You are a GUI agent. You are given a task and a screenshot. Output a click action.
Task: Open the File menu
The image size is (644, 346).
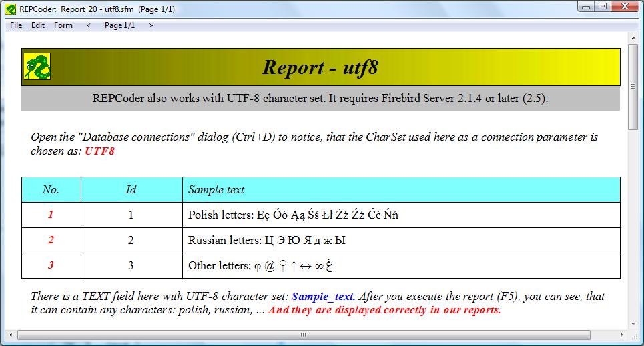(16, 25)
